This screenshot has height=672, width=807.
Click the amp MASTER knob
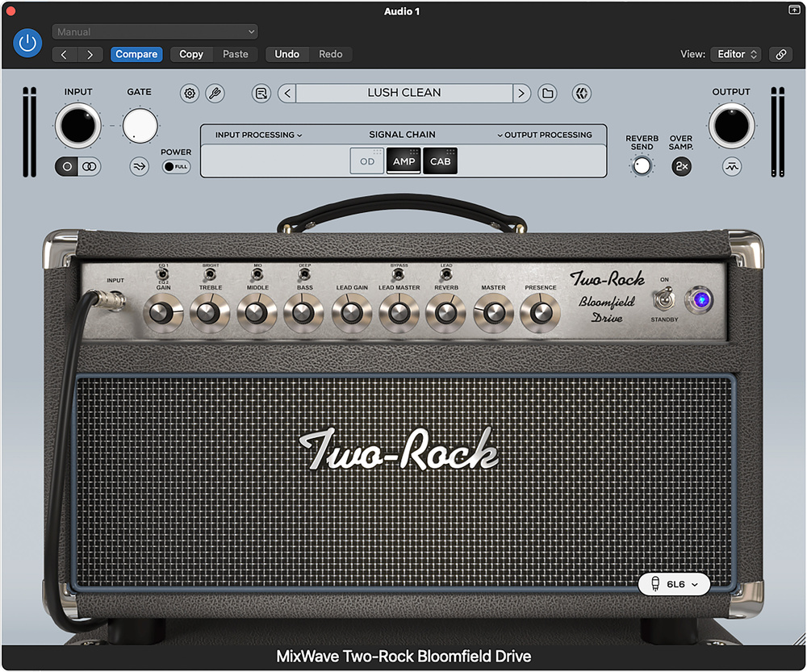coord(493,313)
